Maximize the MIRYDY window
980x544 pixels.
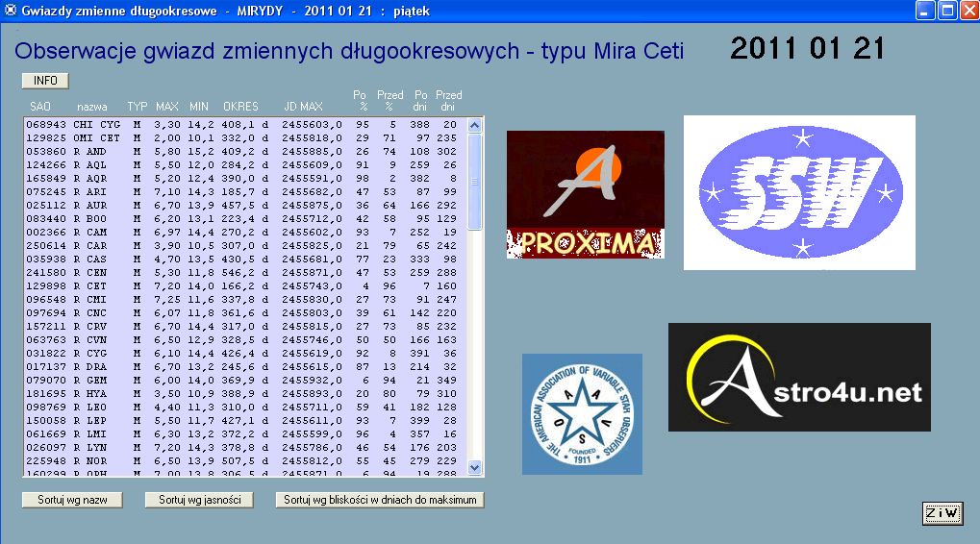click(947, 11)
